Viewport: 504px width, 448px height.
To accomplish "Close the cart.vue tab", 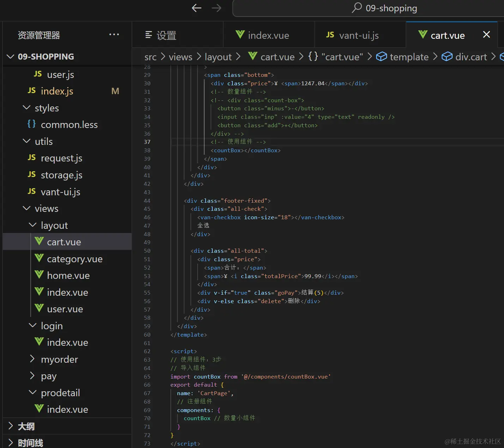I will [x=486, y=35].
